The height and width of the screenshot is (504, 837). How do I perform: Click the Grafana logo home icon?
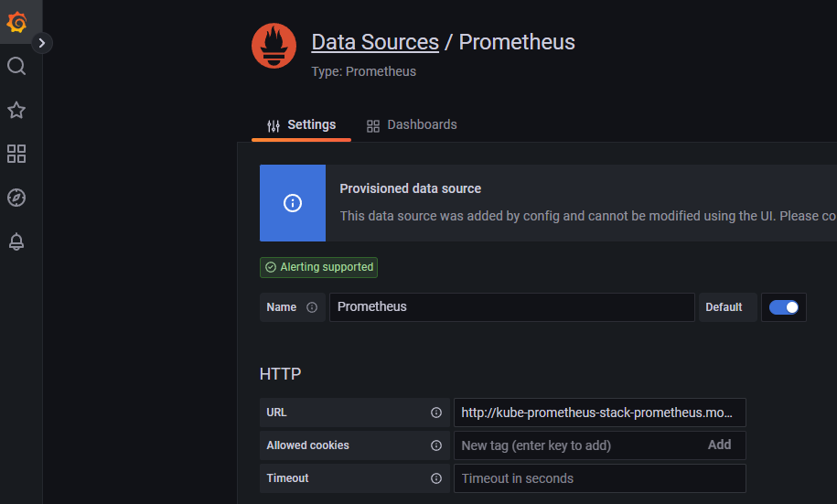click(x=16, y=23)
